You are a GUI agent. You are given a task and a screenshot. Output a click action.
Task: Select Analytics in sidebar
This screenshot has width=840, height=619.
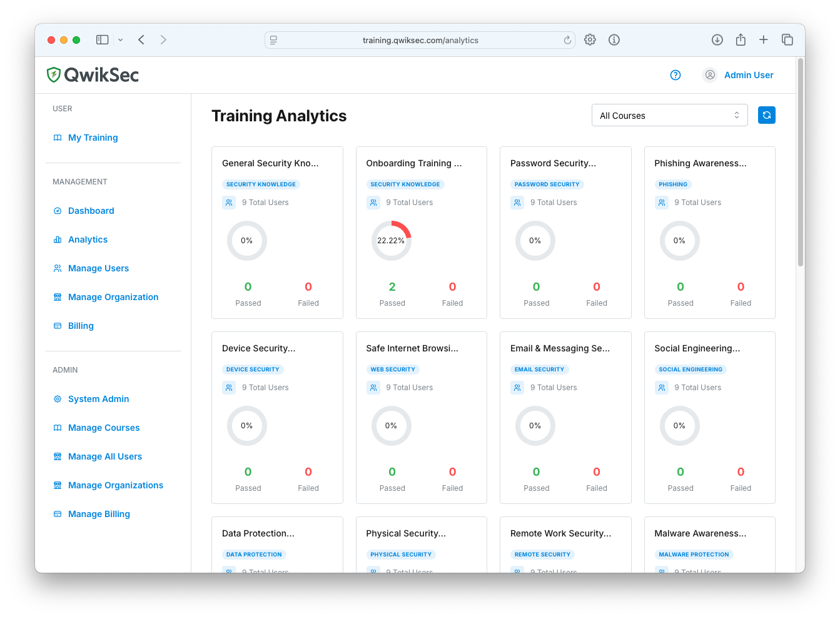coord(88,239)
